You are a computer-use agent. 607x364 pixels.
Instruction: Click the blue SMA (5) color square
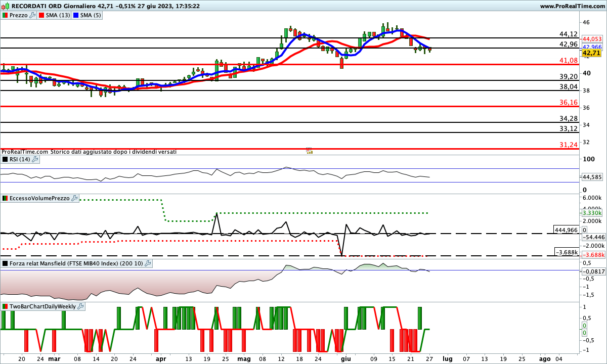76,16
